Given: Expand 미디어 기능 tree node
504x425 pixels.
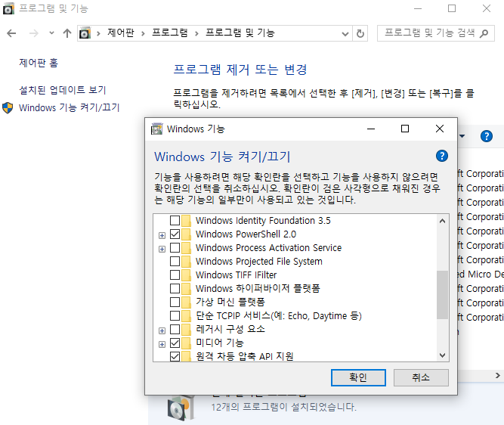Looking at the screenshot, I should pyautogui.click(x=162, y=344).
